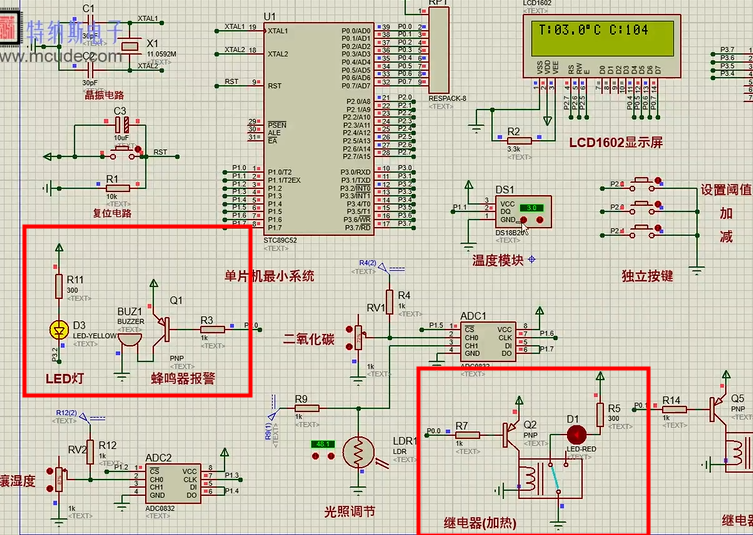Push the 设置阈值 threshold pushbutton

(x=642, y=184)
